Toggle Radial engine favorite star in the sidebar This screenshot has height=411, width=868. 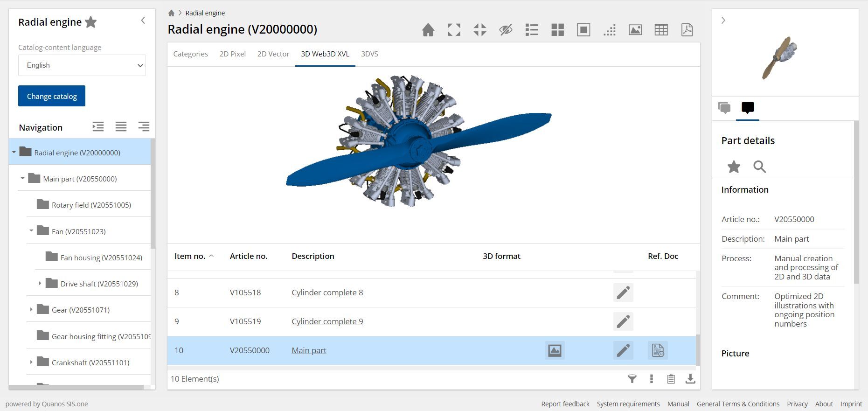(x=91, y=22)
